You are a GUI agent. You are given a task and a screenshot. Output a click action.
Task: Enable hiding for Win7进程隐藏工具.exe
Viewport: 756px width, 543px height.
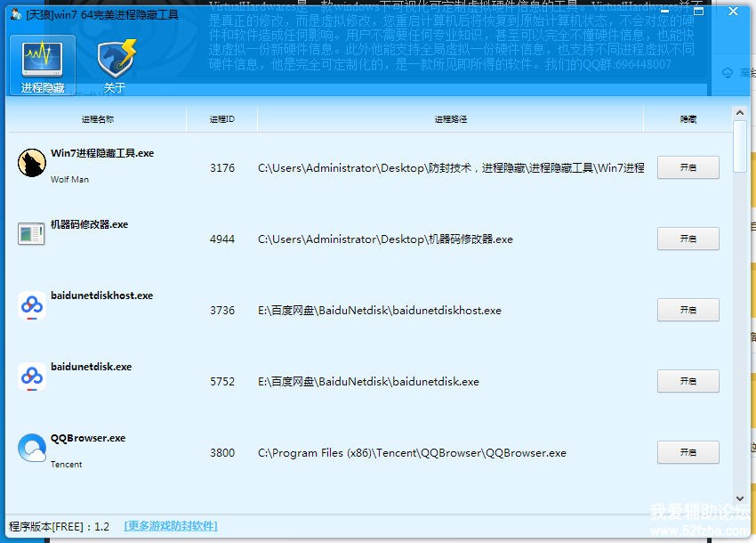[688, 167]
